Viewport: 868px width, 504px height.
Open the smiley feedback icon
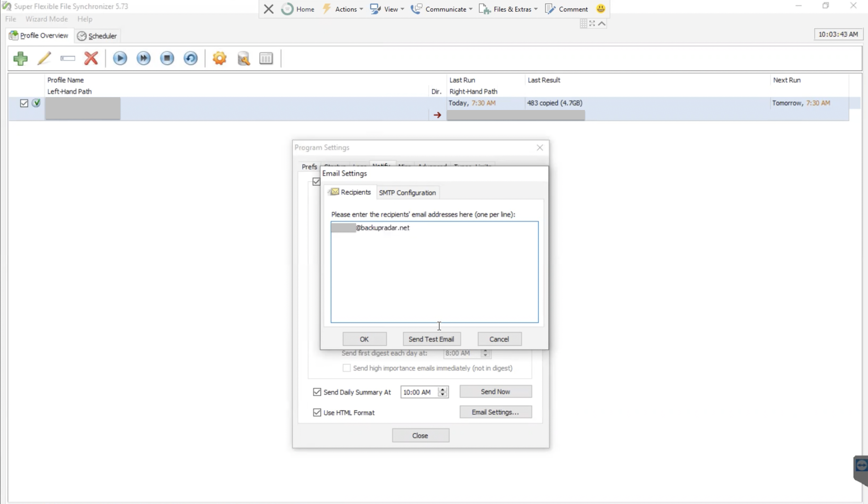601,9
